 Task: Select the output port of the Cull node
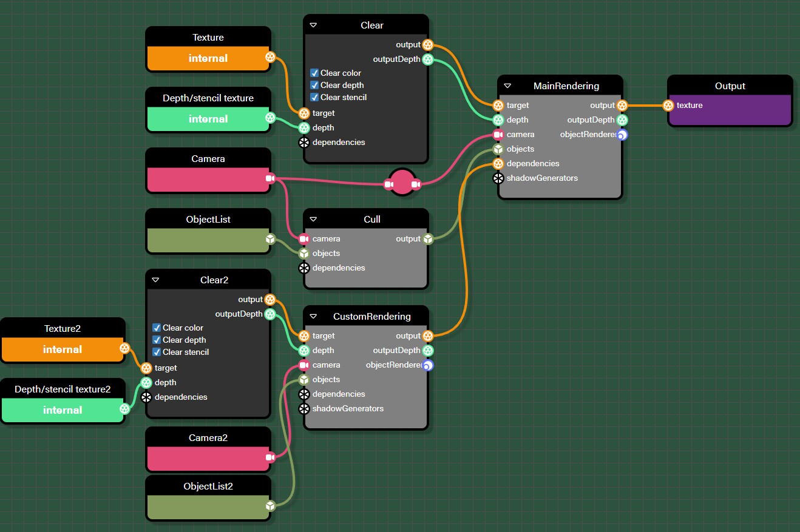point(428,238)
